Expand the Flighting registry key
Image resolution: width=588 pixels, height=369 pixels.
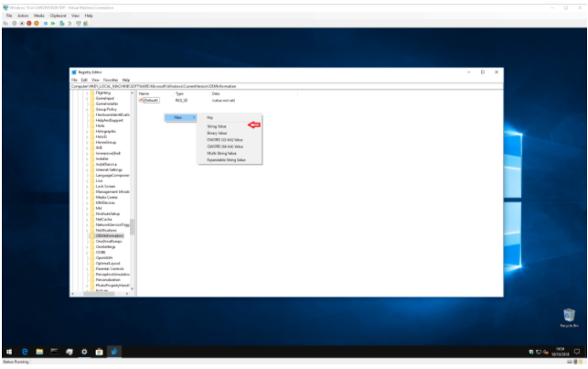[x=87, y=92]
